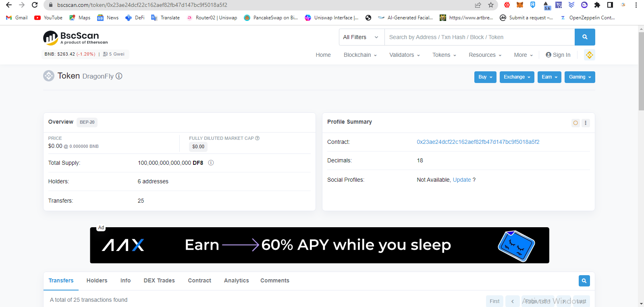Expand the Blockchain nav menu
Screen dimensions: 644x307
(x=360, y=55)
